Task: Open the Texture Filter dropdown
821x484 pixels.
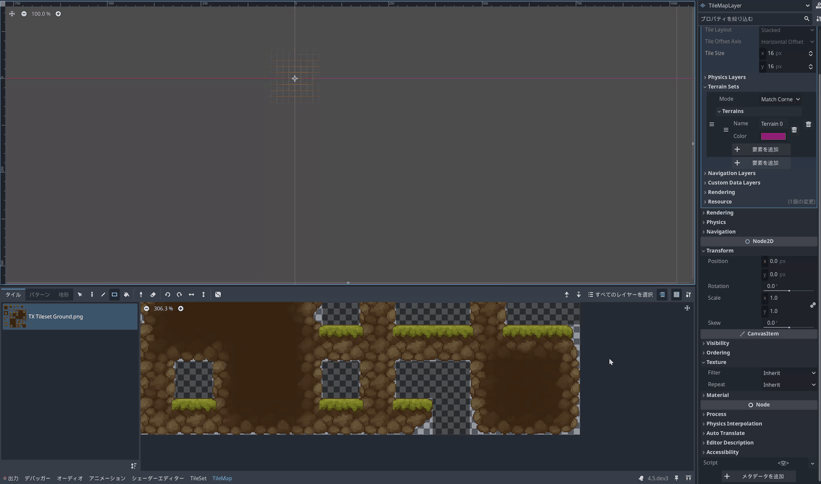Action: [789, 373]
